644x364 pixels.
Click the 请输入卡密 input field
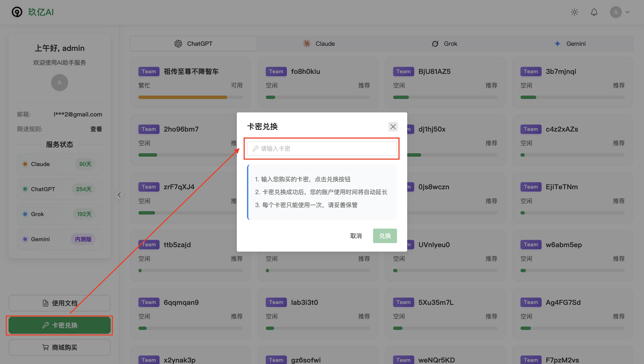coord(322,149)
